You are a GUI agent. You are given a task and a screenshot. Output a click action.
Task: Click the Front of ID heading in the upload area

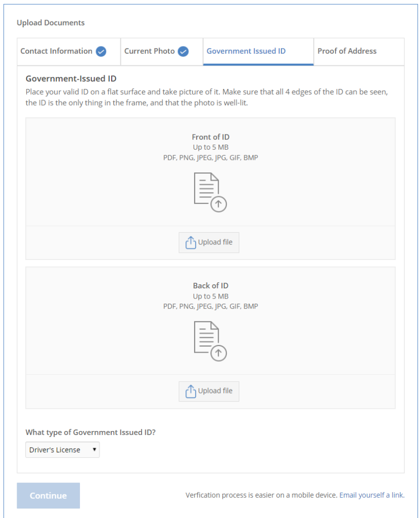tap(210, 137)
